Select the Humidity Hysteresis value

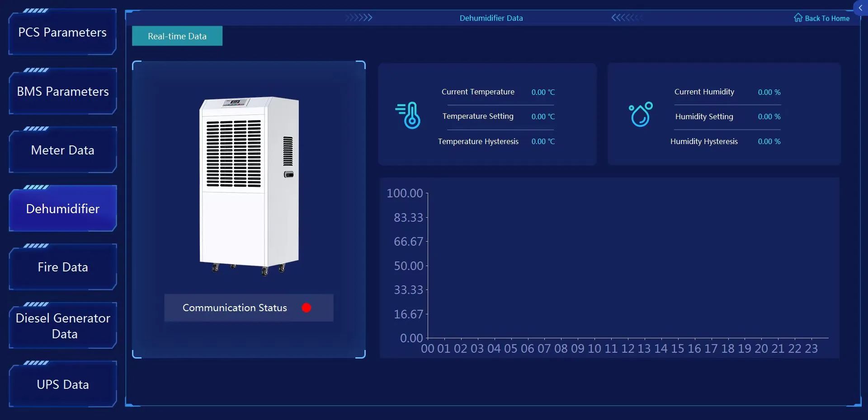click(x=769, y=141)
